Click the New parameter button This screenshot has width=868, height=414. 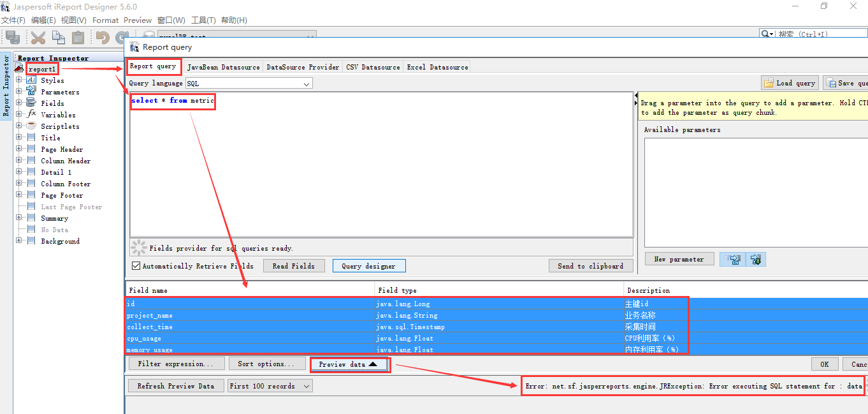click(x=679, y=259)
